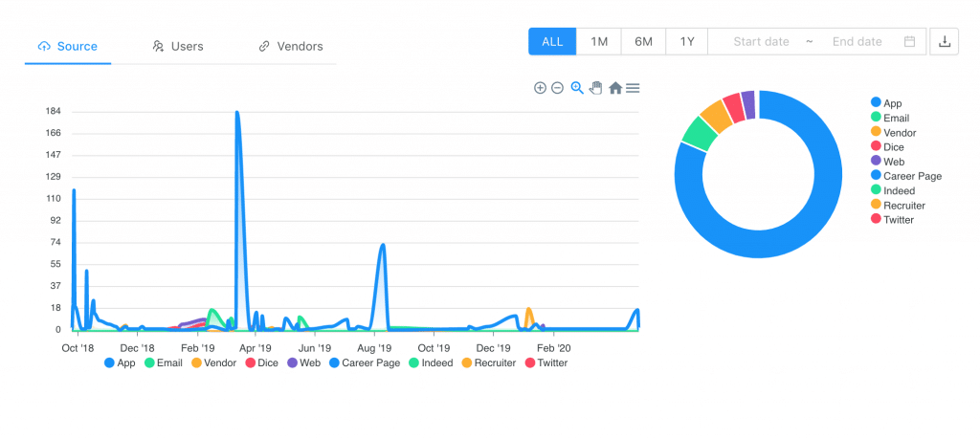
Task: Toggle Vendor series in line chart legend
Action: point(213,362)
